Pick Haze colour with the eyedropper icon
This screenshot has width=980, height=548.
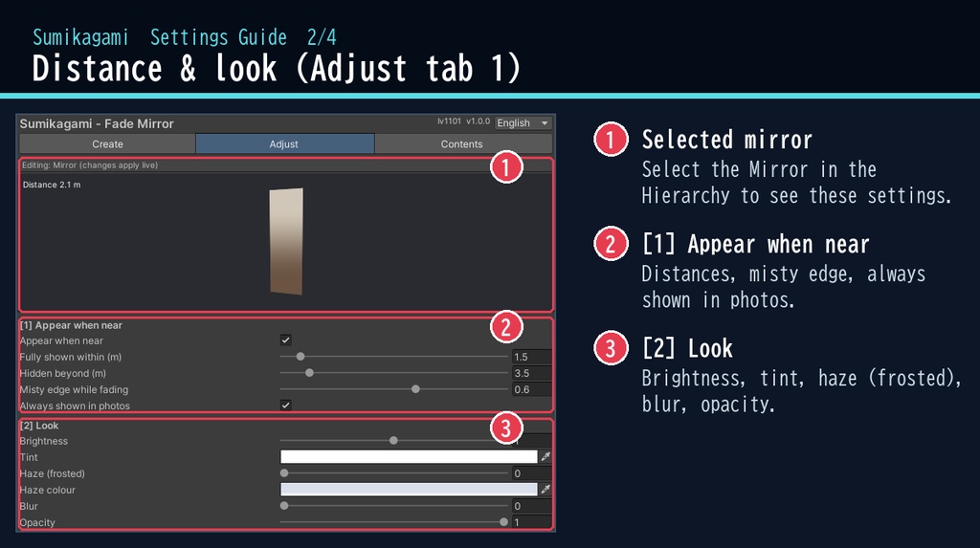[546, 490]
